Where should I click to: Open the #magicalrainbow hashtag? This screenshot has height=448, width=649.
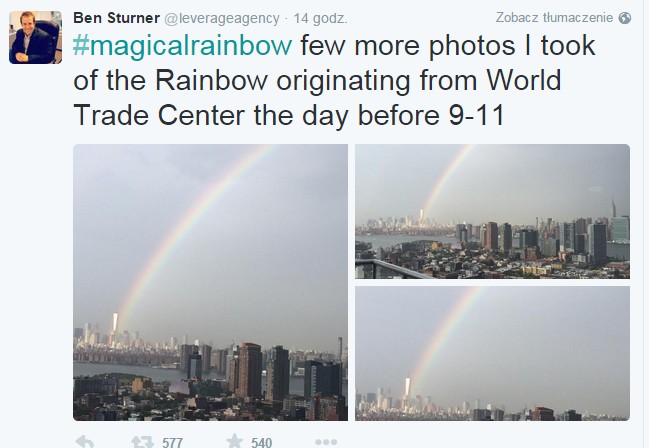pyautogui.click(x=183, y=46)
